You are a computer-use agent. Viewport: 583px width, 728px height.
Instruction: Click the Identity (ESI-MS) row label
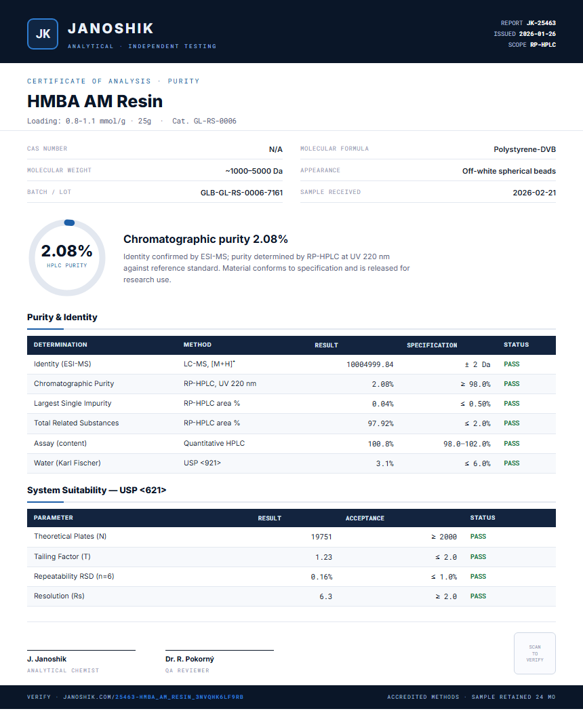pyautogui.click(x=62, y=364)
